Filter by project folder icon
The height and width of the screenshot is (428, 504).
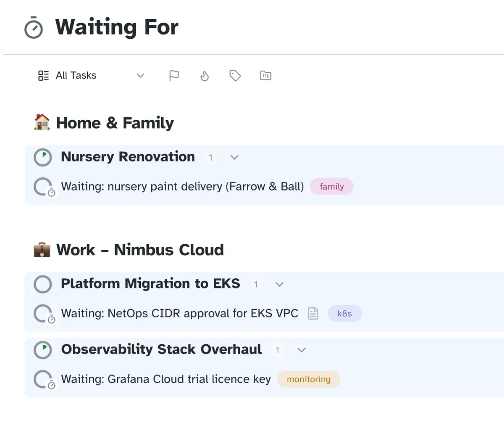pos(266,76)
